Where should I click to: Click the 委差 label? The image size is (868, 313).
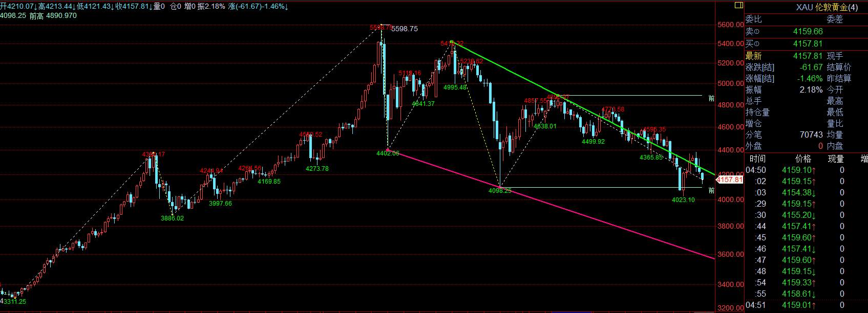tap(835, 19)
